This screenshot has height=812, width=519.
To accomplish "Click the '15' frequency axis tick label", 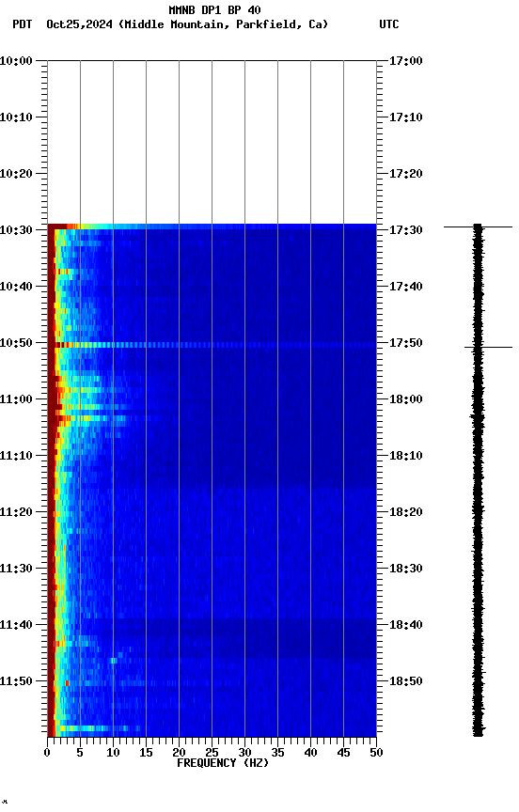I will coord(146,754).
